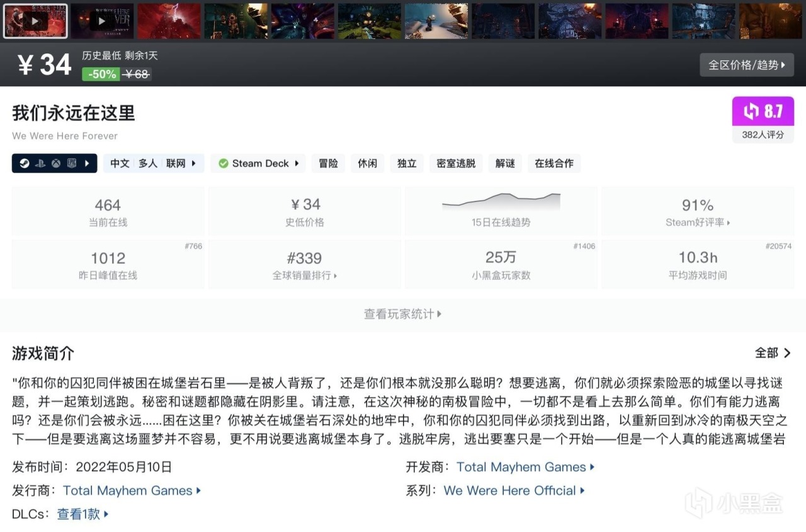View the snowy scene screenshot thumbnail

point(436,21)
